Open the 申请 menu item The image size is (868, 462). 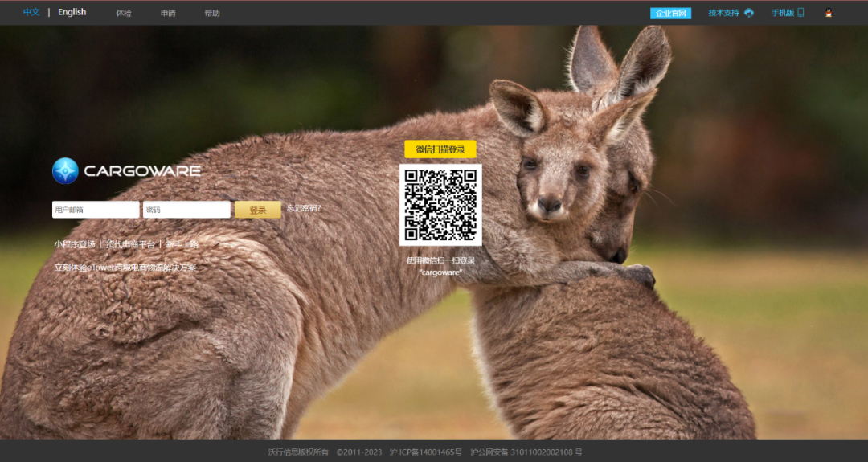(x=168, y=14)
